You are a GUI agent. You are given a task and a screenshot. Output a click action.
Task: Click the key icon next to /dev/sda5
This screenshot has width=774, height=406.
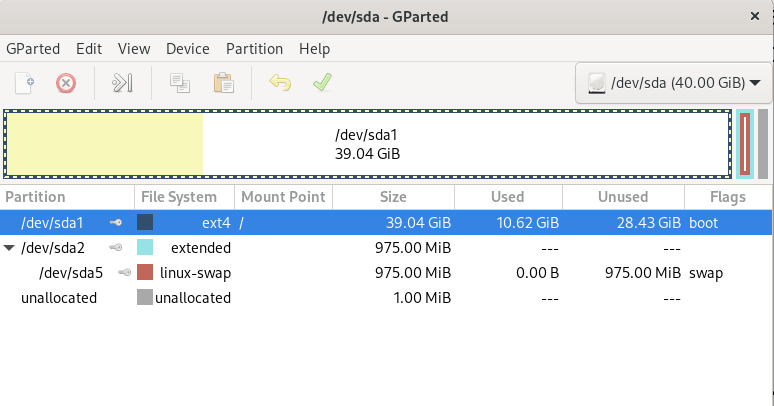pos(124,272)
